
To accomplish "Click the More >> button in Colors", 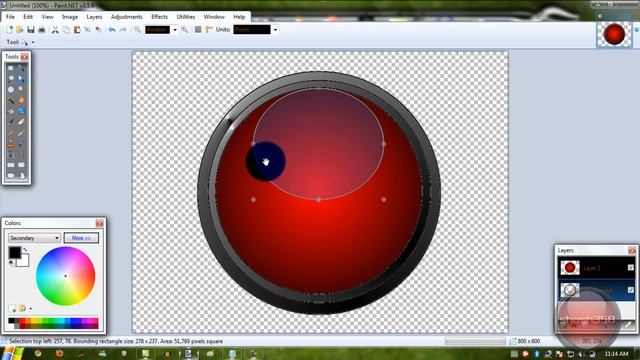I will coord(81,238).
